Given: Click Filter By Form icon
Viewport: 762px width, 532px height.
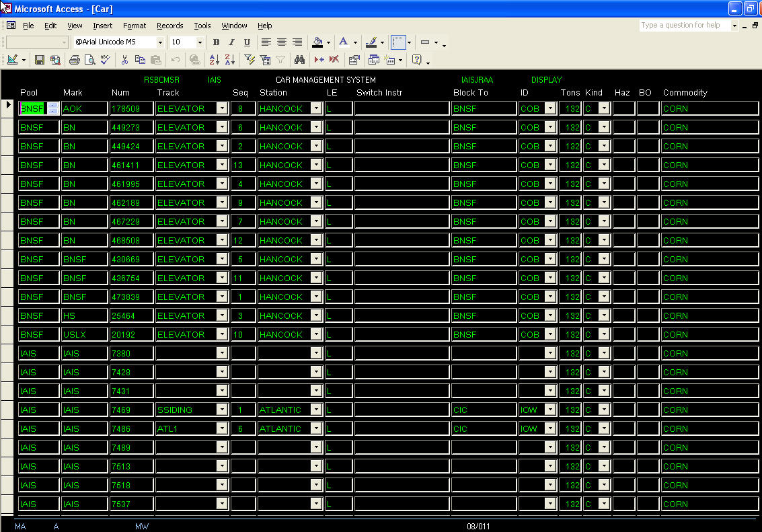Looking at the screenshot, I should [x=265, y=60].
